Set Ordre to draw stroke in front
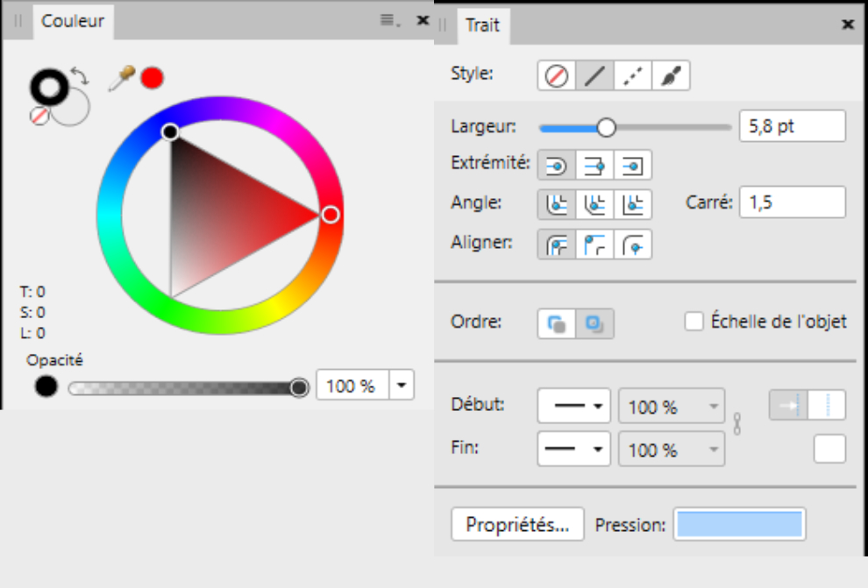 pos(594,323)
